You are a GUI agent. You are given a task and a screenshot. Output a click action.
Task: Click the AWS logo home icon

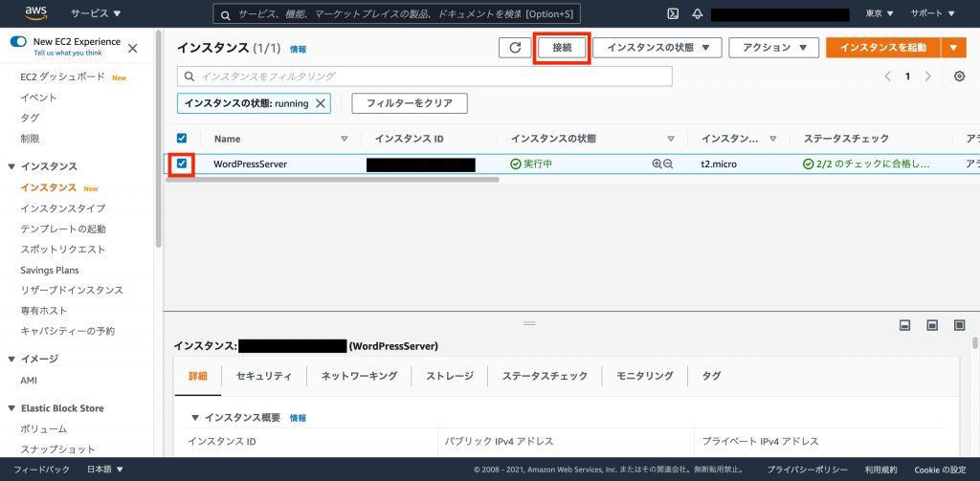[x=37, y=12]
